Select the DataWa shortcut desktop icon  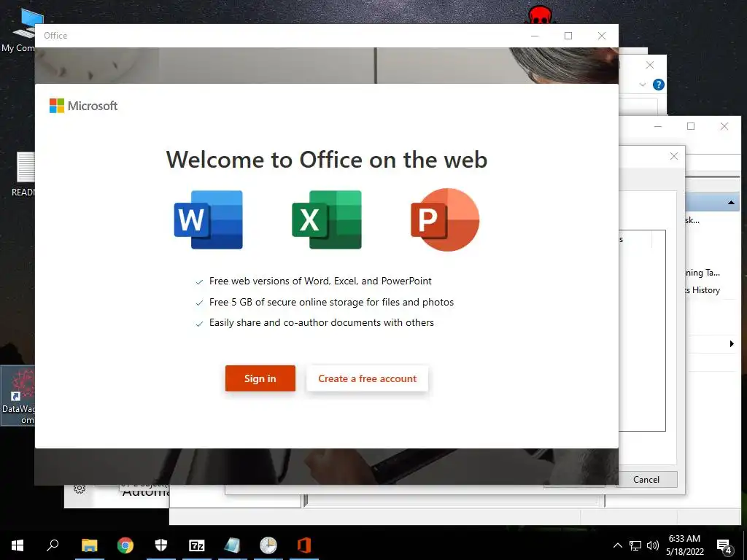tap(18, 396)
